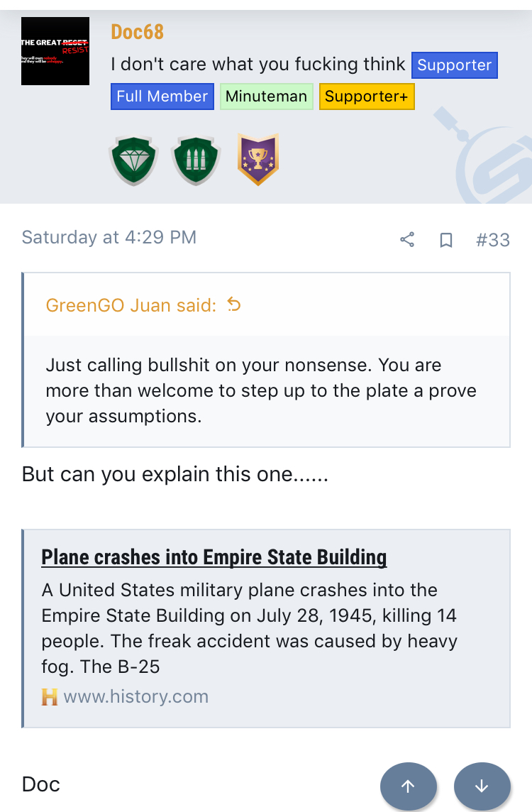Click the Saturday at 4:29 PM timestamp
This screenshot has width=532, height=812.
(x=109, y=237)
